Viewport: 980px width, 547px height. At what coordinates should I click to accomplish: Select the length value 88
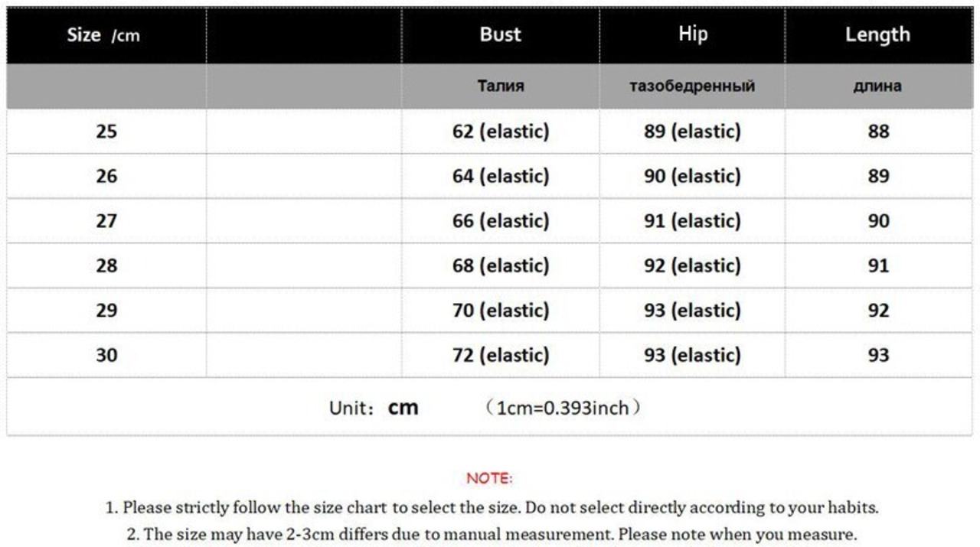click(x=878, y=132)
